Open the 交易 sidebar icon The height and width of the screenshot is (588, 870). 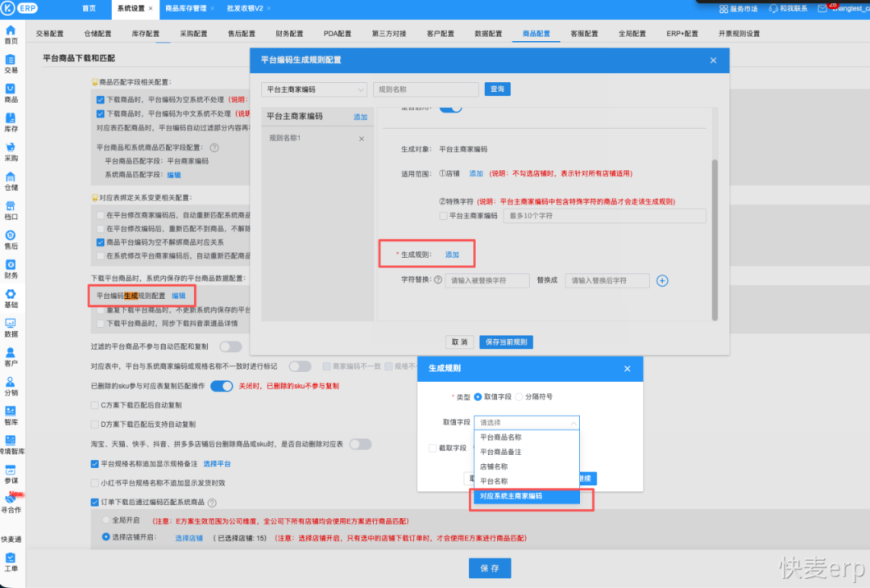coord(10,60)
